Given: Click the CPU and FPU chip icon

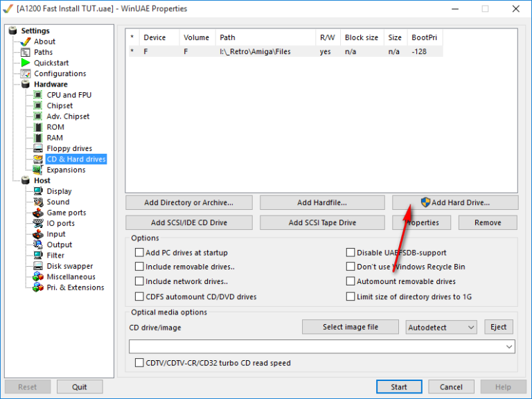Looking at the screenshot, I should pyautogui.click(x=38, y=95).
